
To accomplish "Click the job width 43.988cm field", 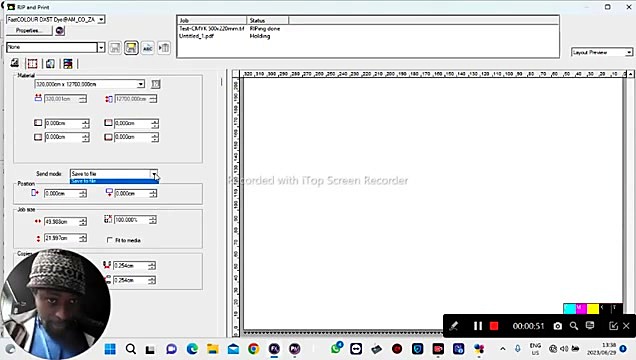I will click(x=62, y=221).
